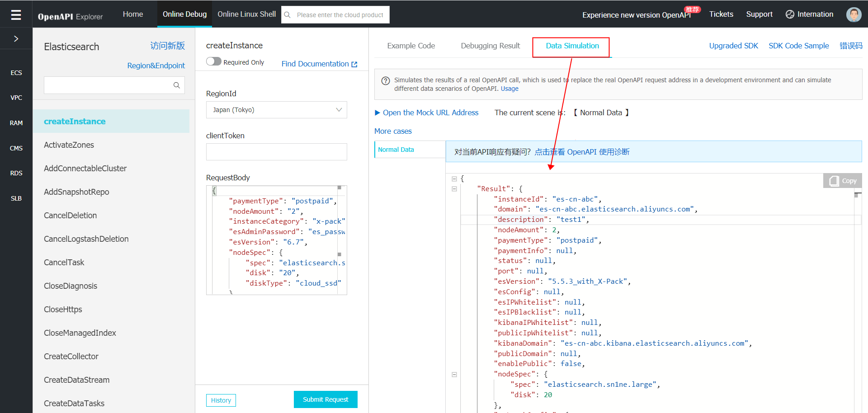Click inside the RequestBody JSON editor

pyautogui.click(x=277, y=240)
